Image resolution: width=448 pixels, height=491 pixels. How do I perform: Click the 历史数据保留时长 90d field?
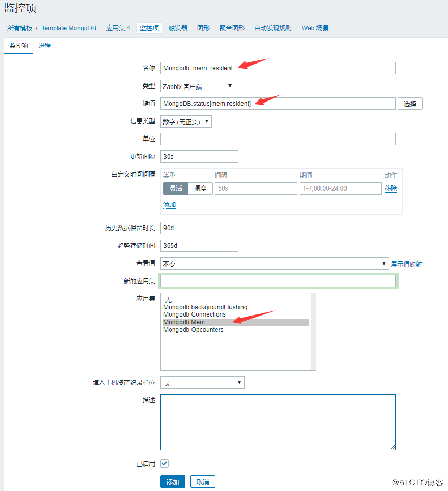click(x=199, y=228)
